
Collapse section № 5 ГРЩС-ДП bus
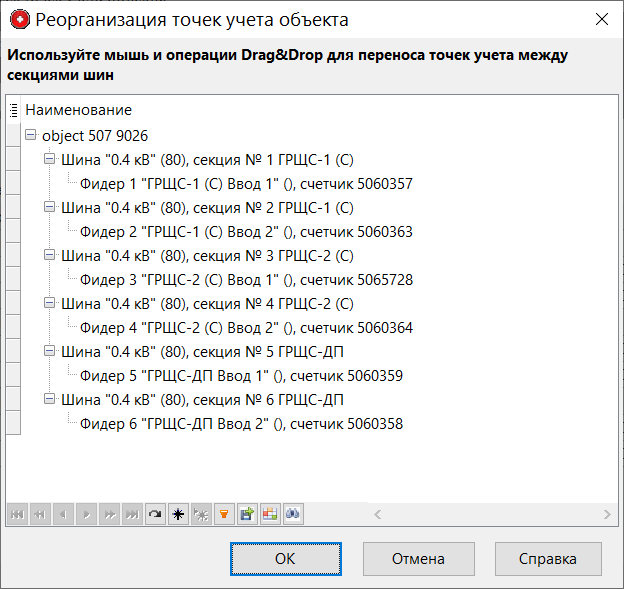click(49, 351)
